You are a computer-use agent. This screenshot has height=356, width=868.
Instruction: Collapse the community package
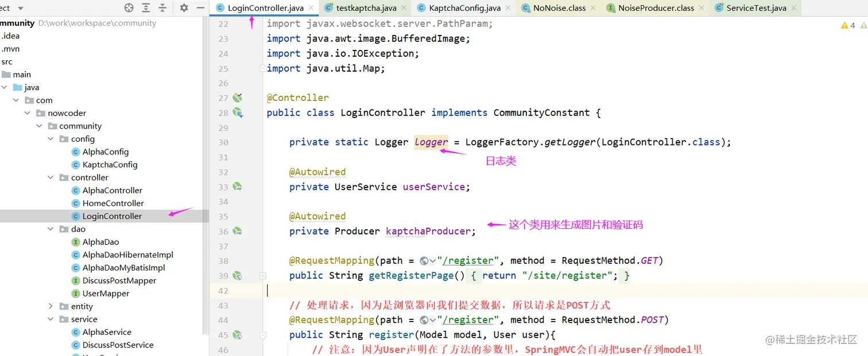pos(39,126)
